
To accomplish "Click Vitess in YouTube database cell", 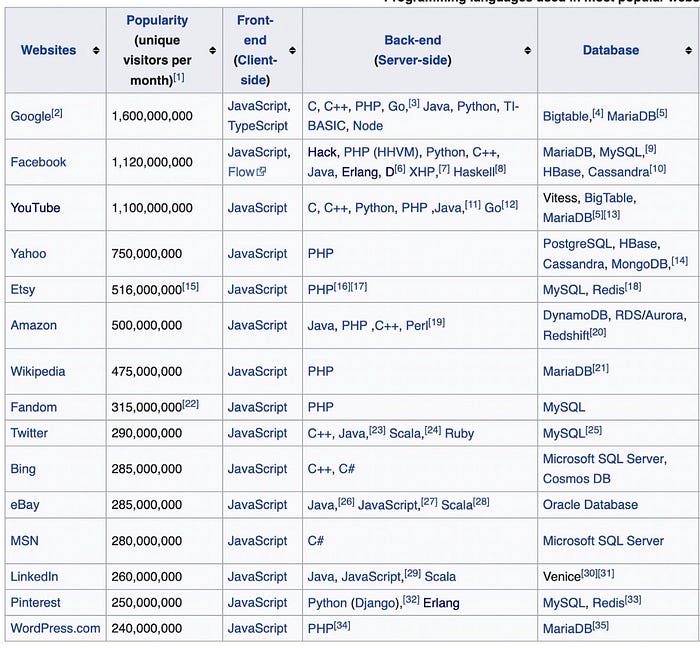I will pos(560,198).
